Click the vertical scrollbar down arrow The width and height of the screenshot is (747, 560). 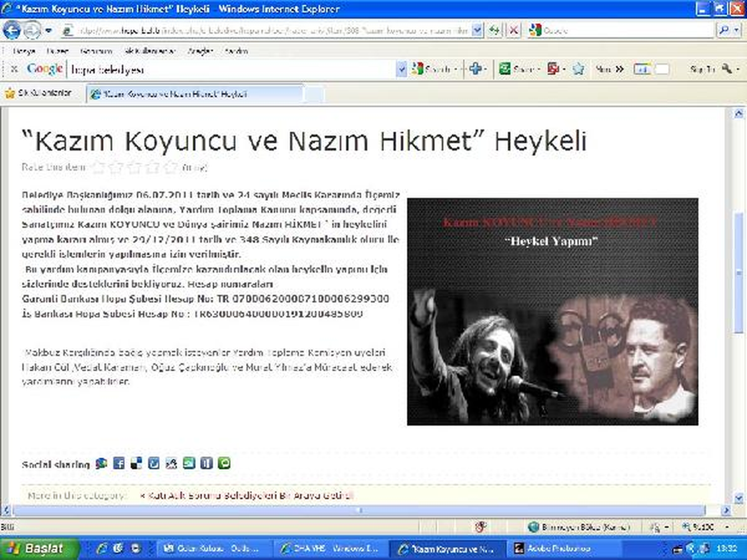[739, 498]
